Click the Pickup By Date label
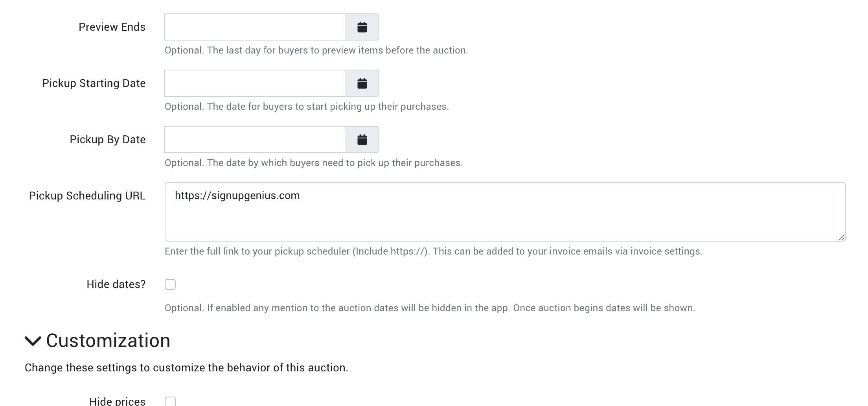The image size is (868, 406). (x=108, y=140)
